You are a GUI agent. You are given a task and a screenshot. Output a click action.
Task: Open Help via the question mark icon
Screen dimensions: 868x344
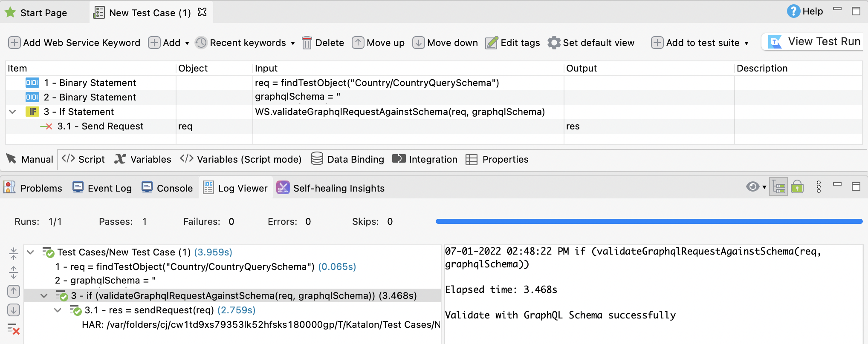coord(793,11)
